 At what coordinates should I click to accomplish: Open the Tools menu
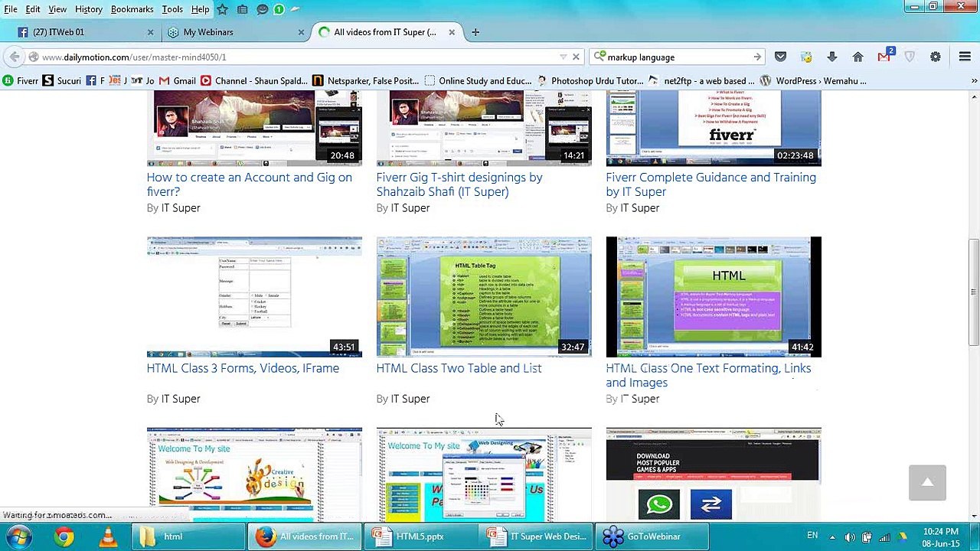[172, 9]
